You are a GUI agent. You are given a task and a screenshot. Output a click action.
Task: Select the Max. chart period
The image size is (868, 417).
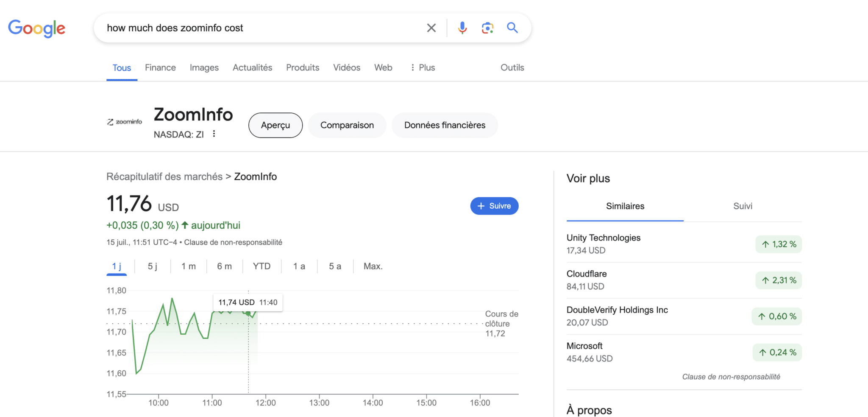373,266
